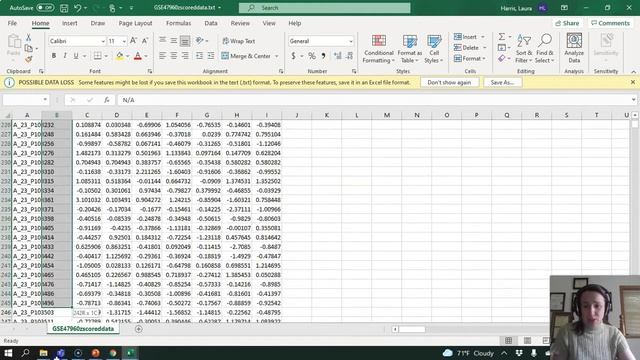This screenshot has height=360, width=640.
Task: Click the Borders icon
Action: click(98, 56)
